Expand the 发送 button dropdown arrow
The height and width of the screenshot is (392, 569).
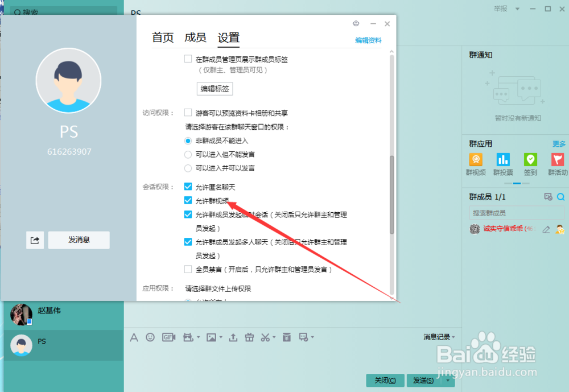click(447, 380)
